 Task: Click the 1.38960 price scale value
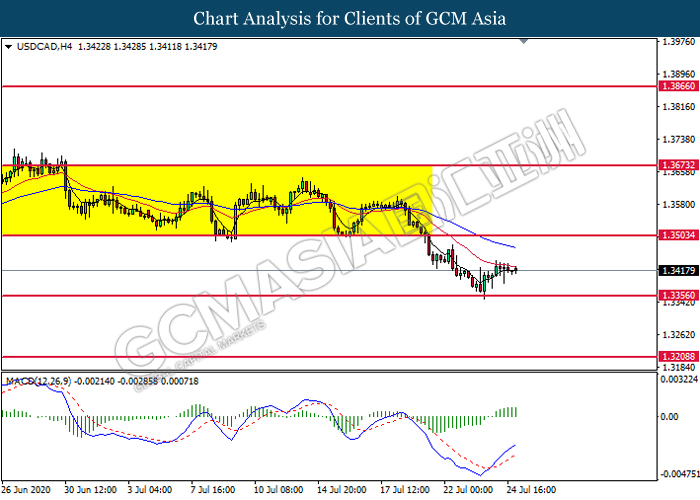(679, 74)
